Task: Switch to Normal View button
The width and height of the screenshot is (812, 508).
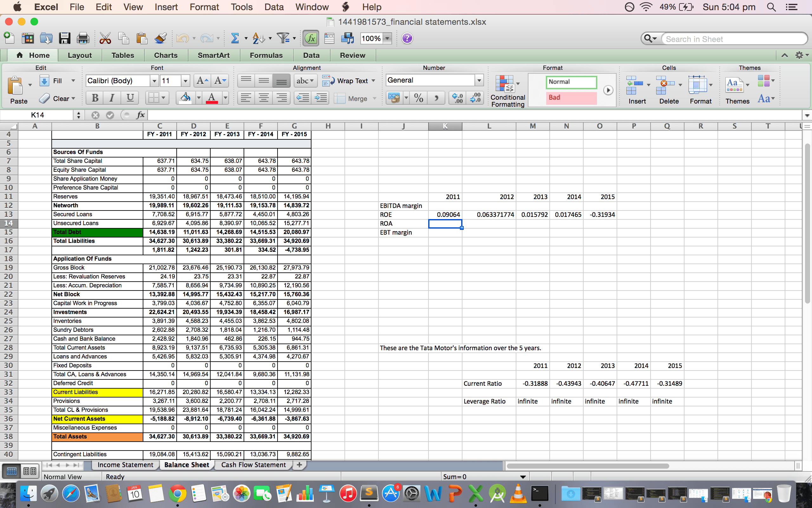Action: point(12,471)
